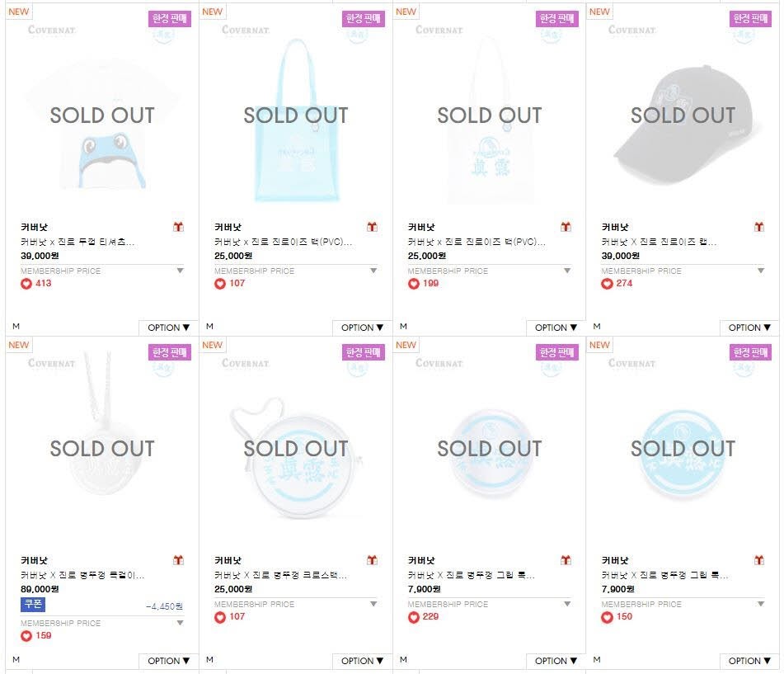
Task: Click the NEW label on the necklace product
Action: 18,345
